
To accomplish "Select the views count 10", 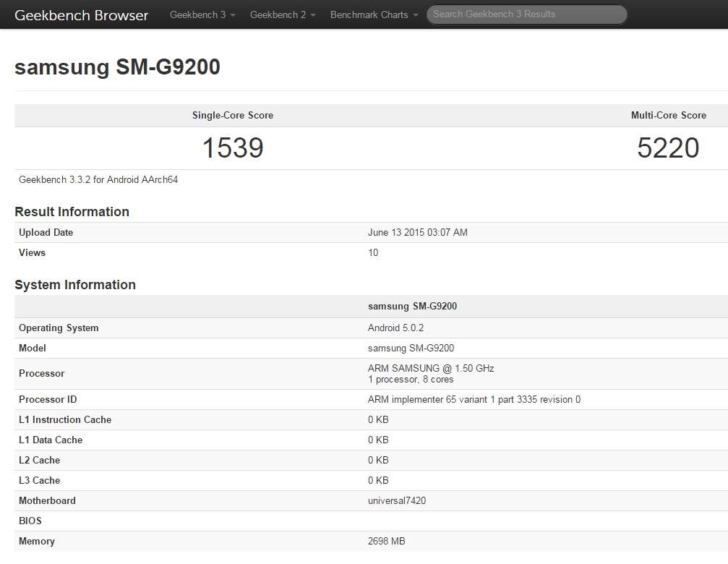I will [x=373, y=252].
